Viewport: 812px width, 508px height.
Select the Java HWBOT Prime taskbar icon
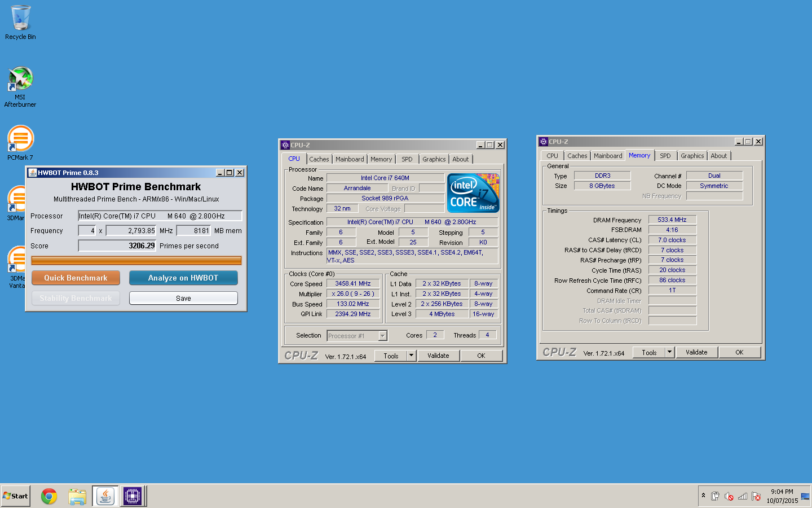click(x=105, y=496)
